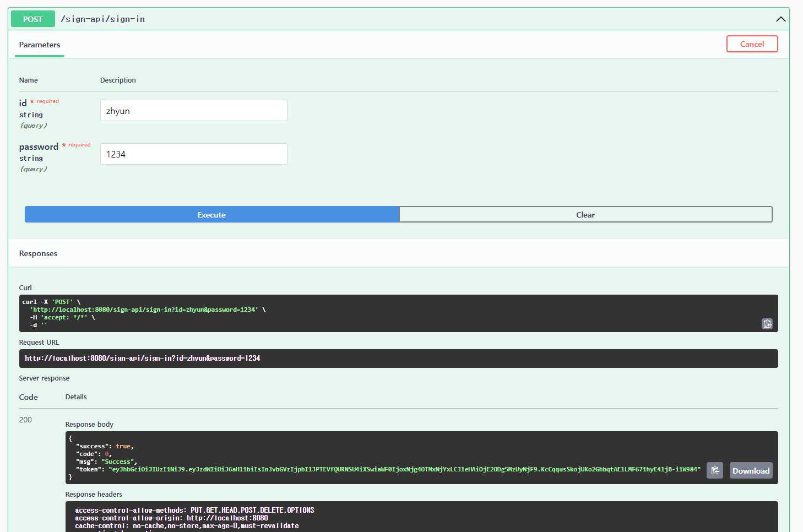
Task: Cancel the try-it-out mode
Action: pyautogui.click(x=752, y=44)
